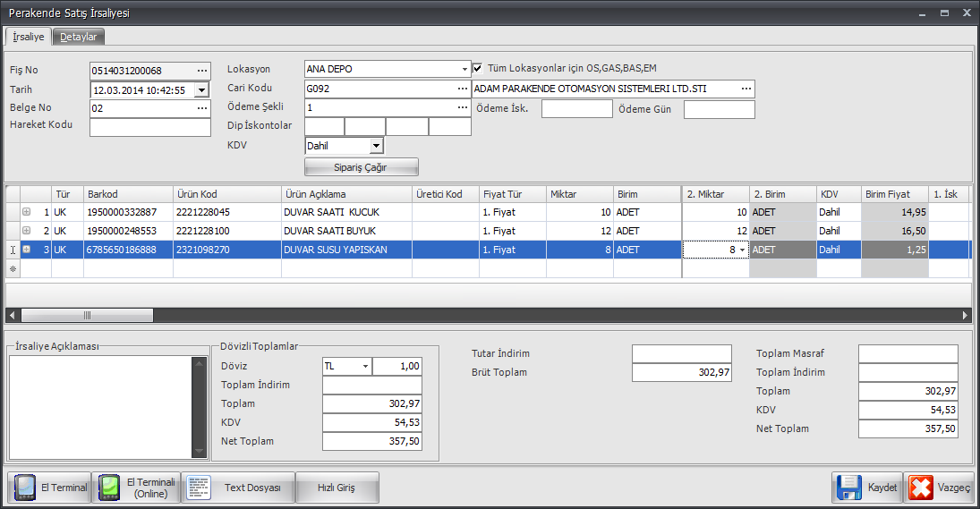Open El Terminali (Online) green device icon
This screenshot has height=509, width=980.
tap(109, 488)
